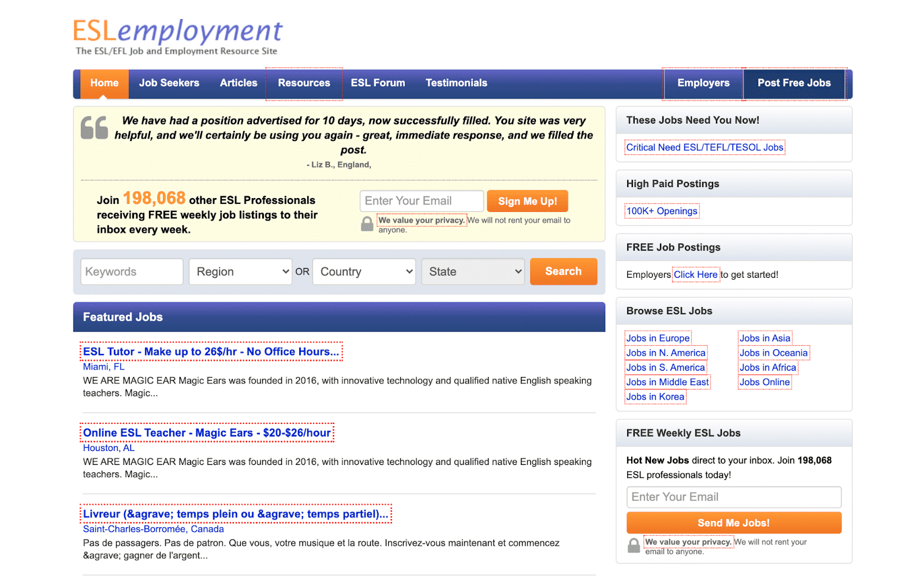The width and height of the screenshot is (924, 585).
Task: Browse Jobs in Asia
Action: (765, 338)
